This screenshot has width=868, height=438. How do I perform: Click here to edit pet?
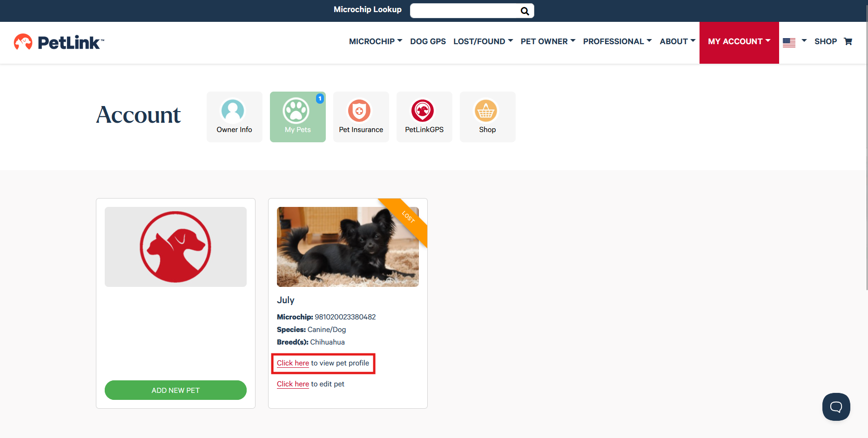click(x=293, y=384)
